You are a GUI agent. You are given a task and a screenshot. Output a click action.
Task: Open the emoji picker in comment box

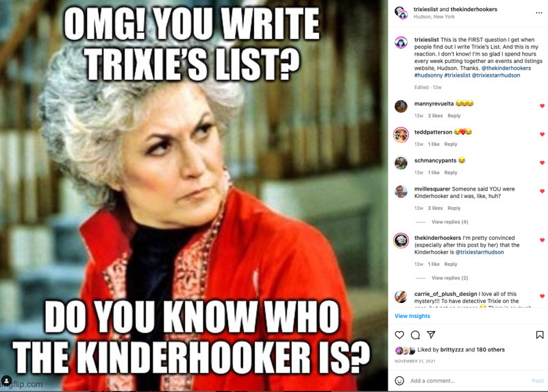399,380
